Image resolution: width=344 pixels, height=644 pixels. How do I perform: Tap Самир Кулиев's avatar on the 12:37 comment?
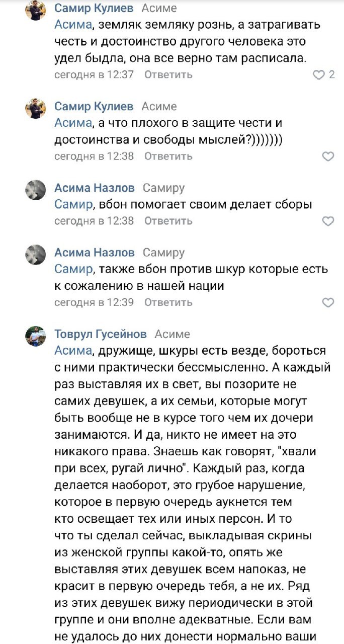point(36,11)
